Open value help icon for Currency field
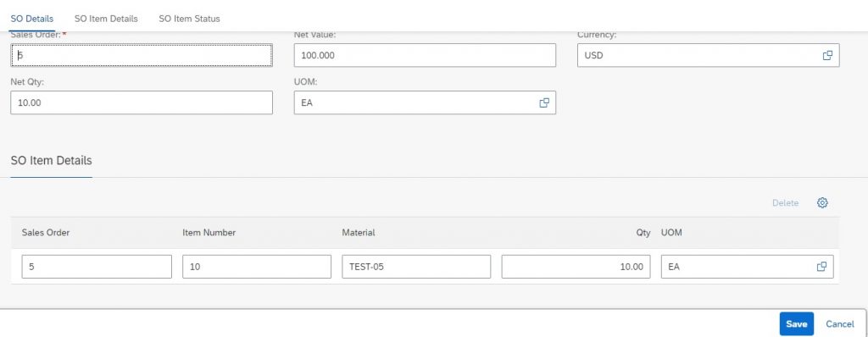This screenshot has height=337, width=868. 827,55
